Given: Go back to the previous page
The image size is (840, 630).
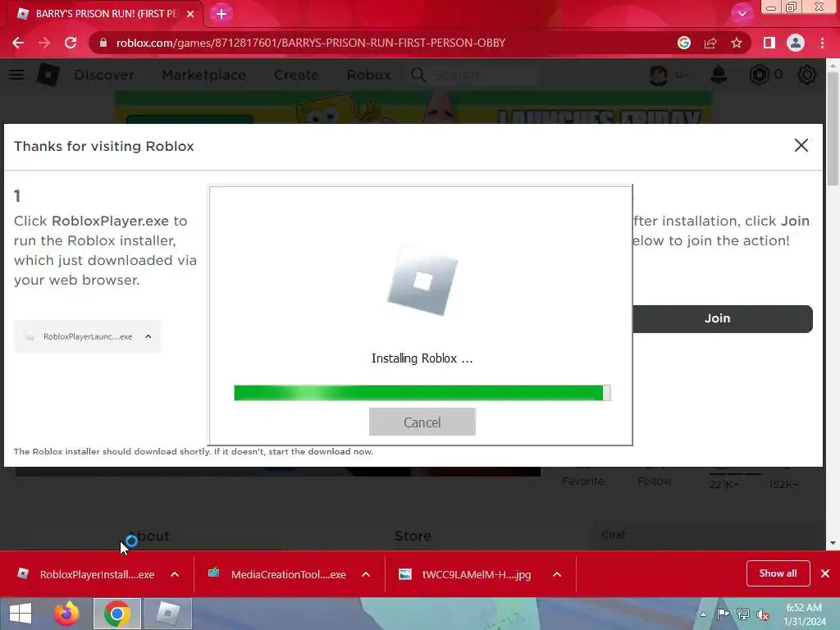Looking at the screenshot, I should tap(18, 43).
